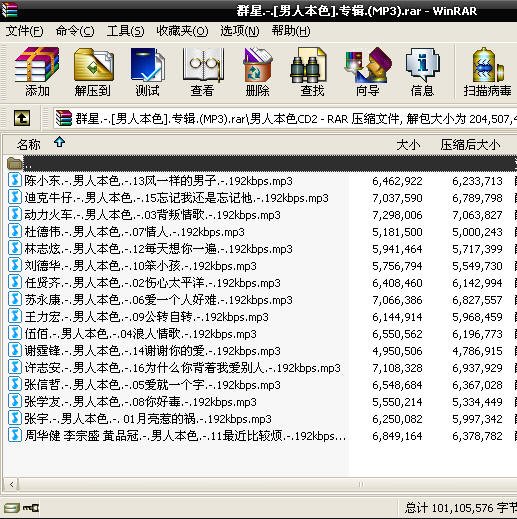Viewport: 517px width, 519px height.
Task: Click packed size value 6,789,798
Action: click(x=477, y=198)
